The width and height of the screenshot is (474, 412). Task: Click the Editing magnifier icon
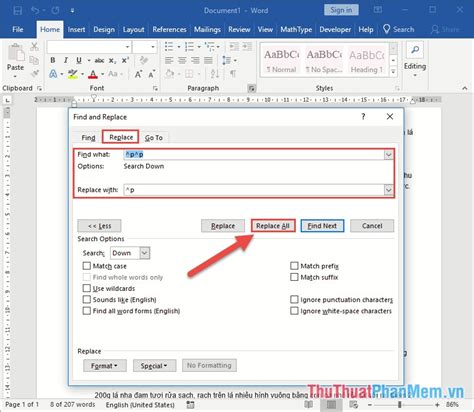(415, 50)
